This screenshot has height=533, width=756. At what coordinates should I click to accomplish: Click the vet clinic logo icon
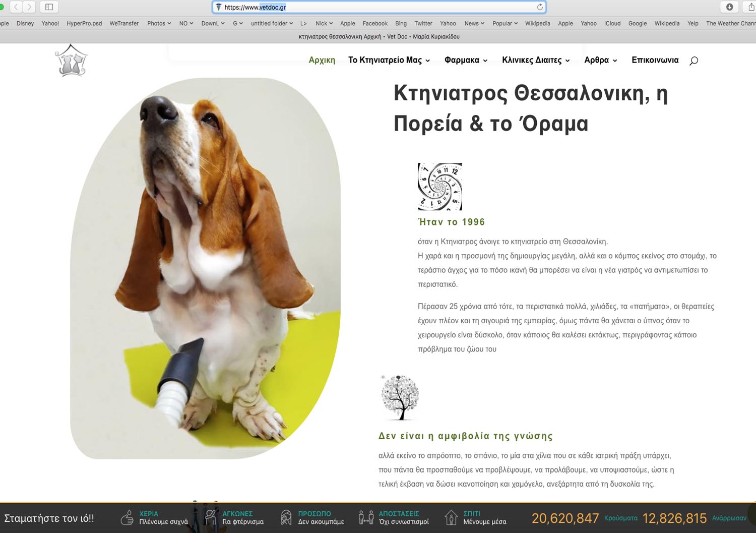click(71, 61)
